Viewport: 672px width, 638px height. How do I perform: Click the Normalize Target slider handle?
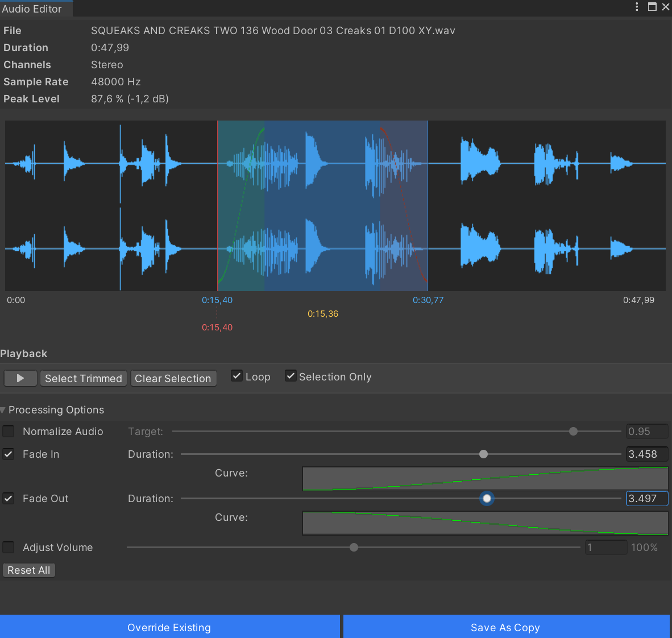pyautogui.click(x=573, y=432)
